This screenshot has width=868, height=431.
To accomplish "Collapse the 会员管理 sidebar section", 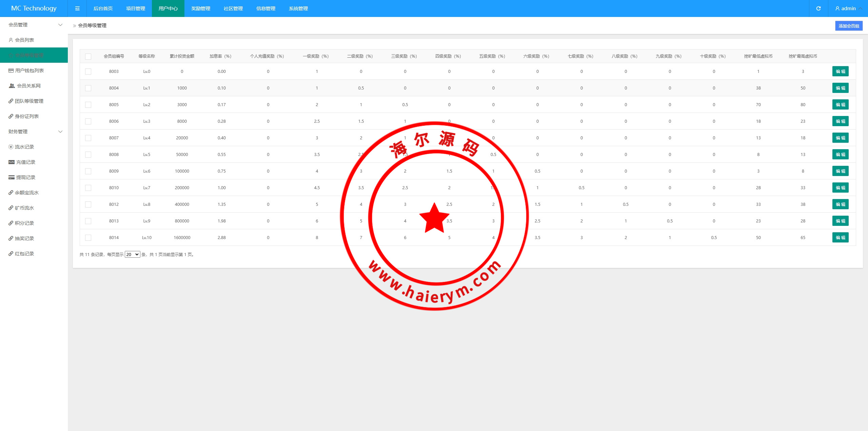I will [x=60, y=25].
